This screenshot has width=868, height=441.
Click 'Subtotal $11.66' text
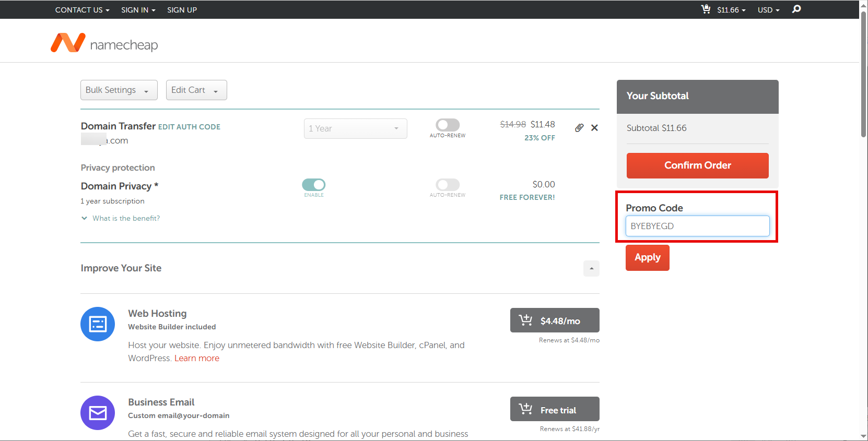656,128
